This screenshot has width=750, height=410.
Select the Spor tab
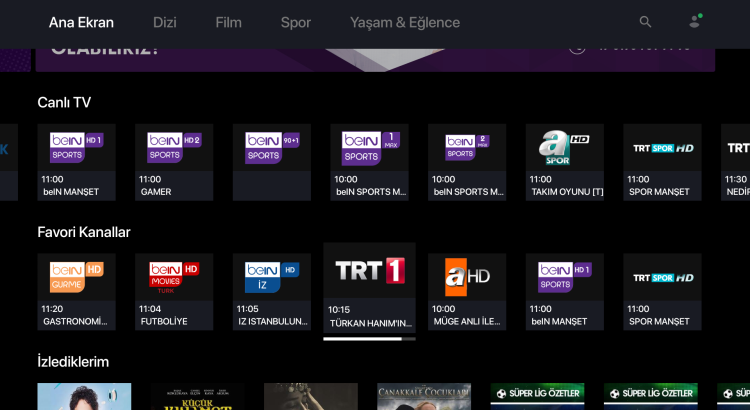(296, 22)
